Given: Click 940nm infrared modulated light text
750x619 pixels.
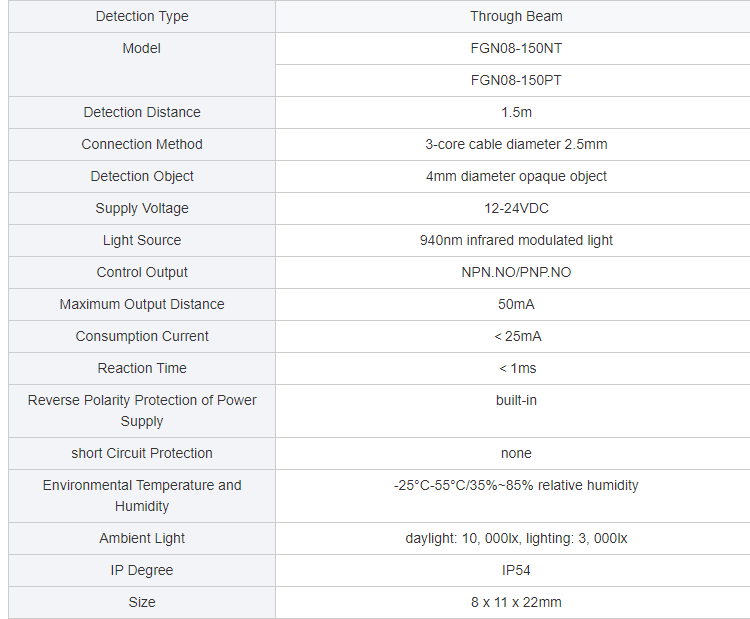Looking at the screenshot, I should point(516,240).
